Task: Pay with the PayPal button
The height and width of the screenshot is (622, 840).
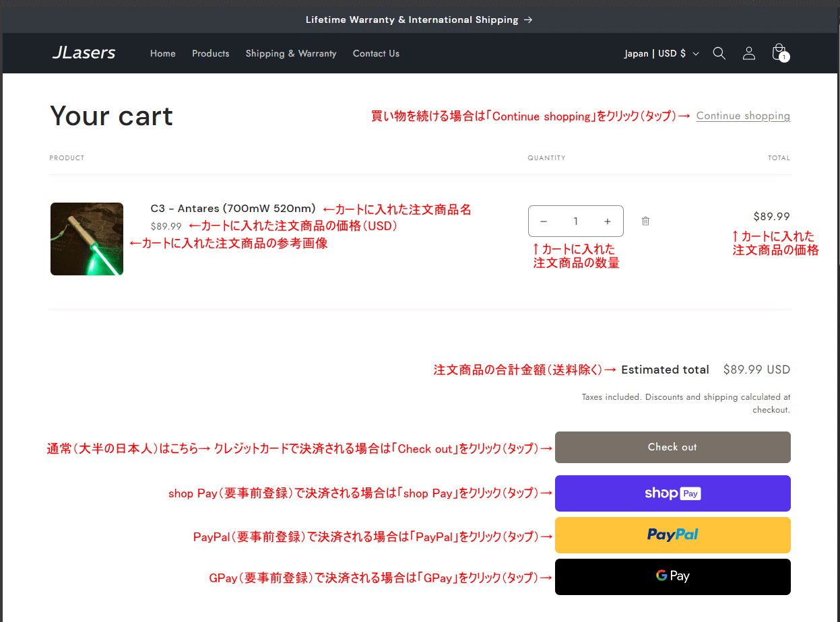Action: click(672, 535)
